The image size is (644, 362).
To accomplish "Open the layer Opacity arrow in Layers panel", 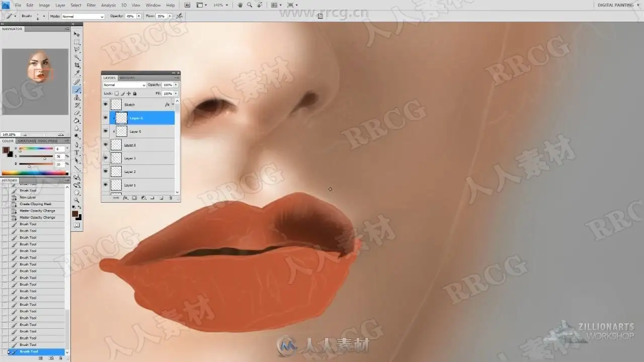I will (x=176, y=85).
